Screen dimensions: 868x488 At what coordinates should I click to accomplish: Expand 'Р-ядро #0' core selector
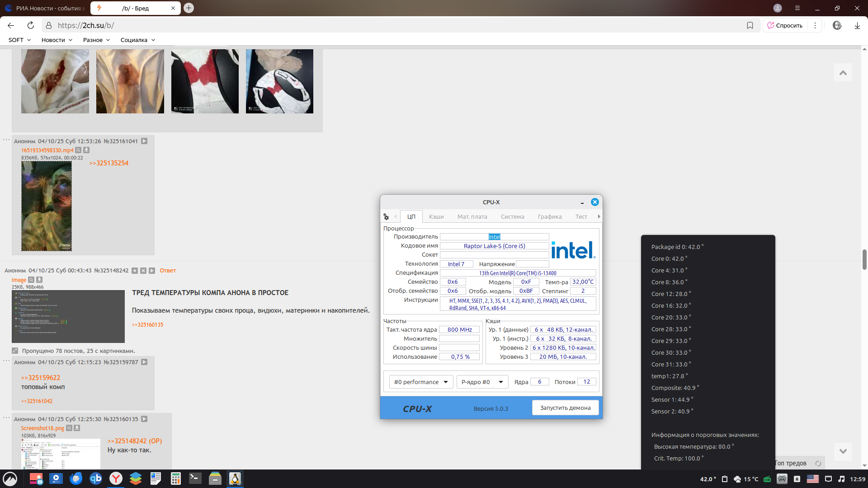(x=482, y=382)
